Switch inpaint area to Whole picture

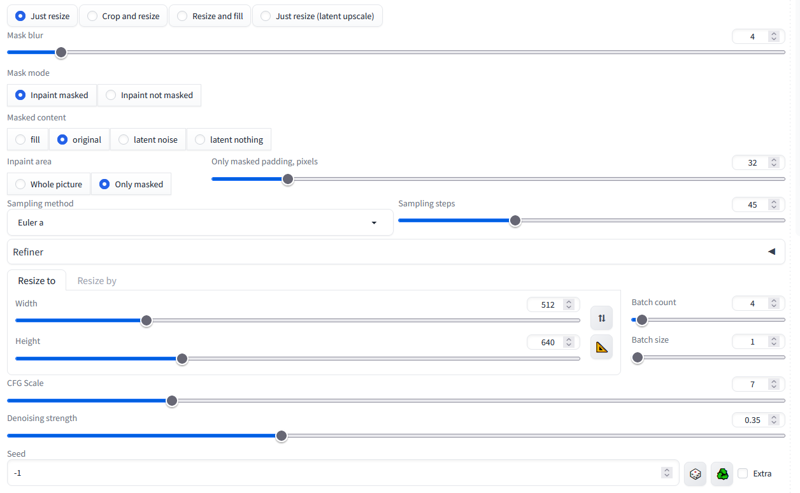tap(49, 184)
